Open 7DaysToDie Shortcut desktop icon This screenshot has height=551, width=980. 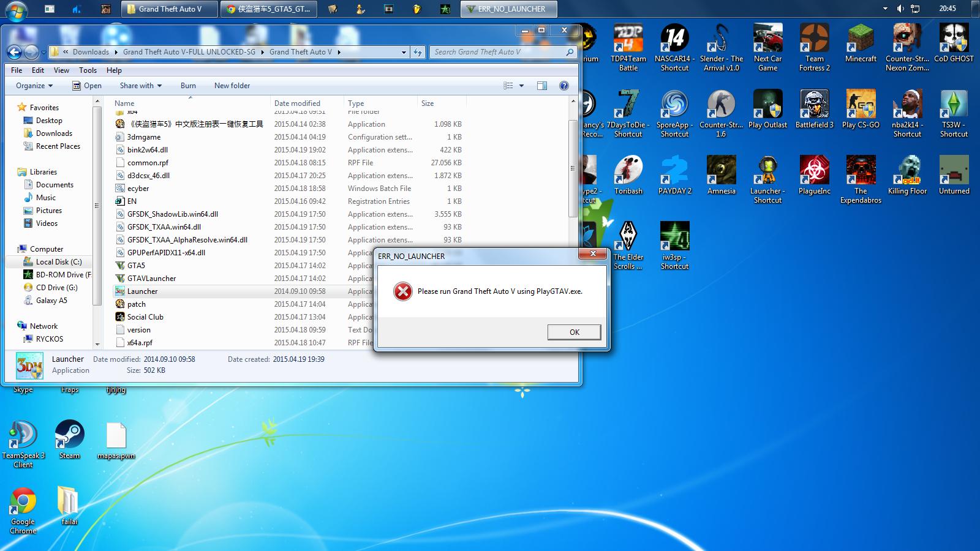coord(628,114)
